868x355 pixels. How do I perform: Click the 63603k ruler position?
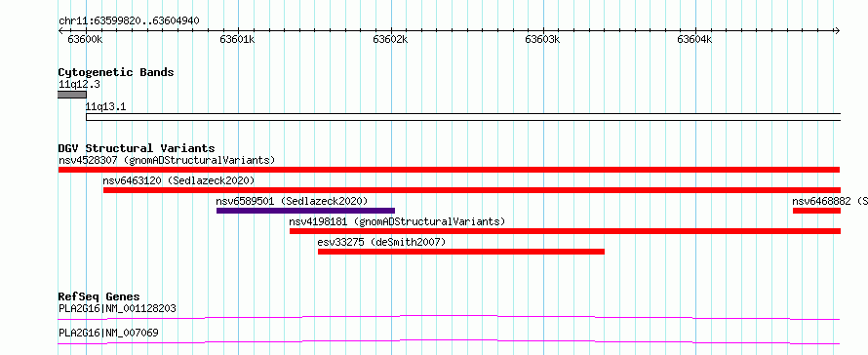pos(542,39)
